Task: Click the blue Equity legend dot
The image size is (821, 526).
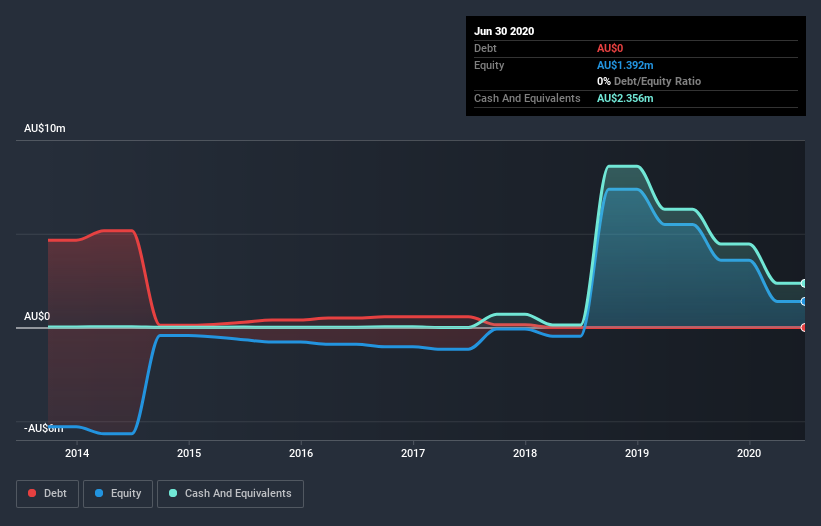Action: point(99,493)
